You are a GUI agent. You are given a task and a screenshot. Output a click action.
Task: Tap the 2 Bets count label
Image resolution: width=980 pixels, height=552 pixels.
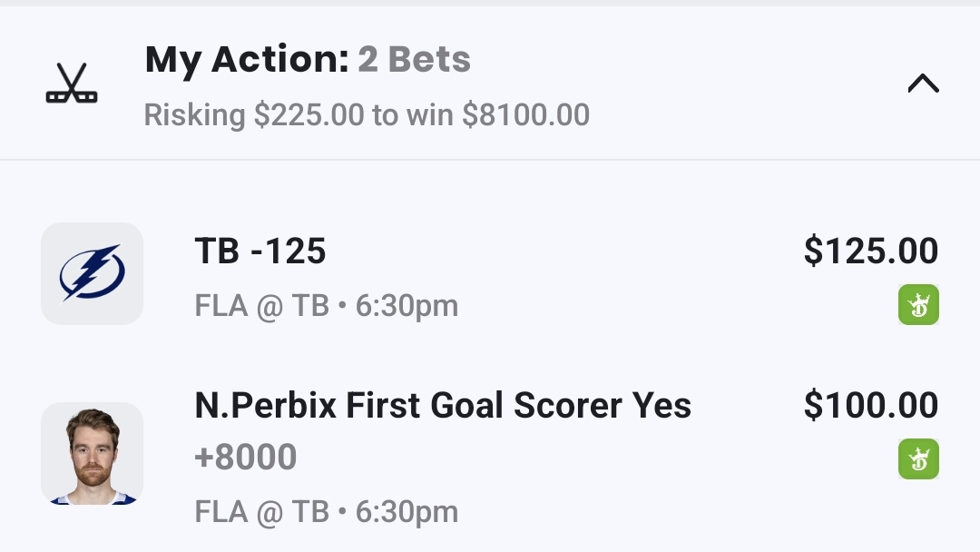[415, 60]
